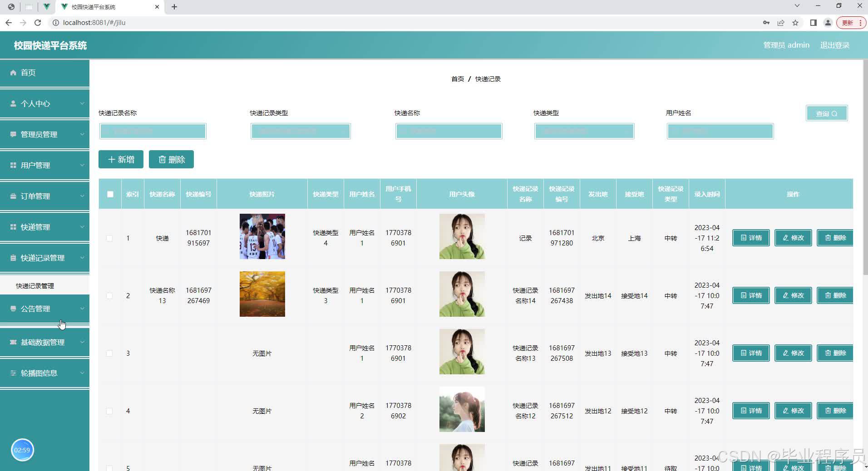The height and width of the screenshot is (471, 868).
Task: Click the 管理员 admin label
Action: (786, 45)
